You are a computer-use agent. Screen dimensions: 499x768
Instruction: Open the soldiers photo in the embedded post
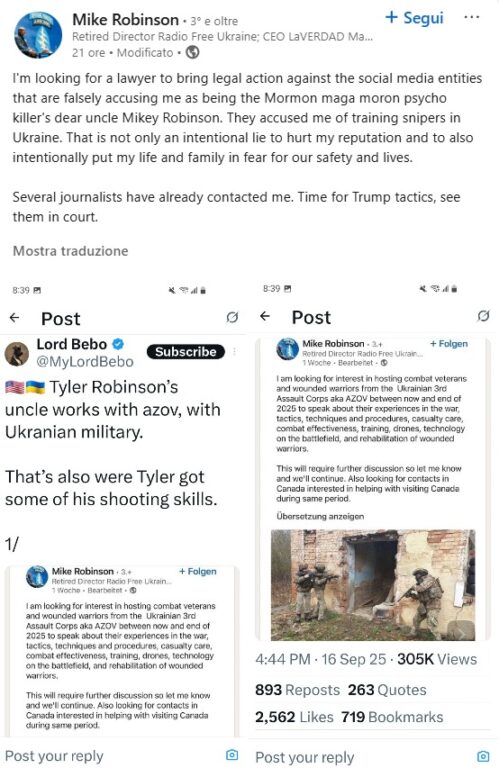point(373,585)
